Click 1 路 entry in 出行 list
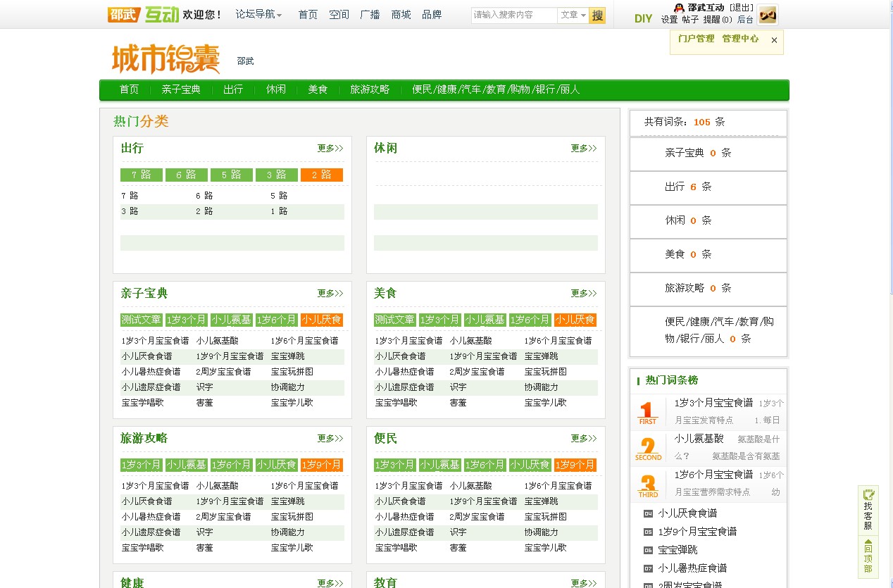 pos(280,211)
